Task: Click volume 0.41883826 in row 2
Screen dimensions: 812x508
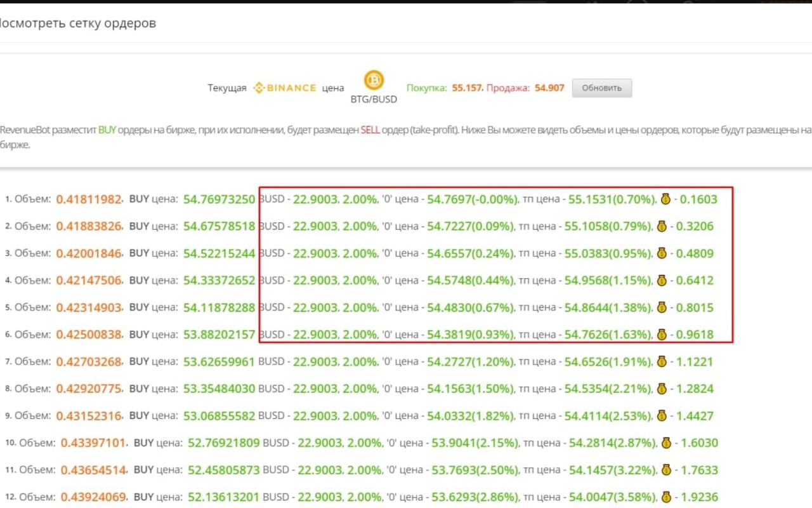Action: pyautogui.click(x=89, y=226)
